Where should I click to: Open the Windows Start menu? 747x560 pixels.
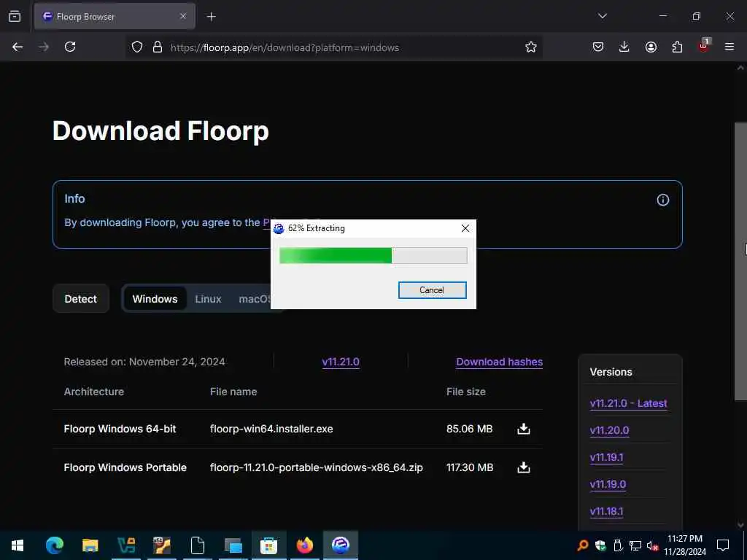pos(18,545)
